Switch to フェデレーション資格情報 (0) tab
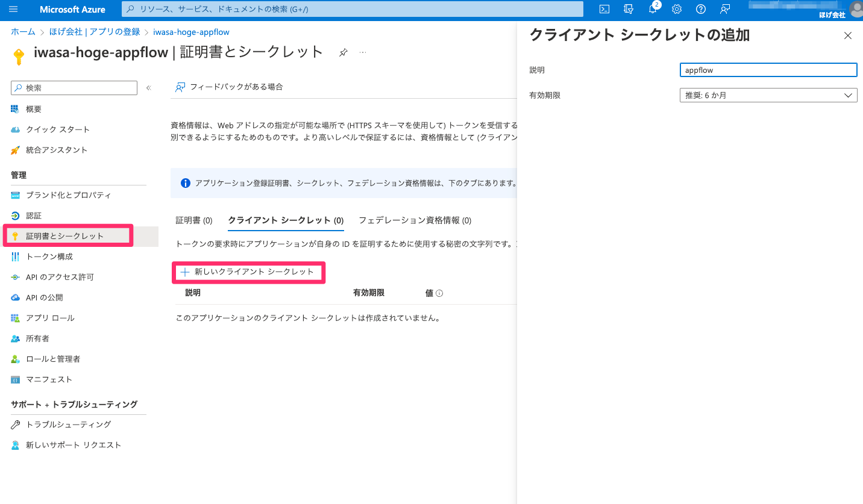Viewport: 863px width, 504px height. tap(415, 220)
